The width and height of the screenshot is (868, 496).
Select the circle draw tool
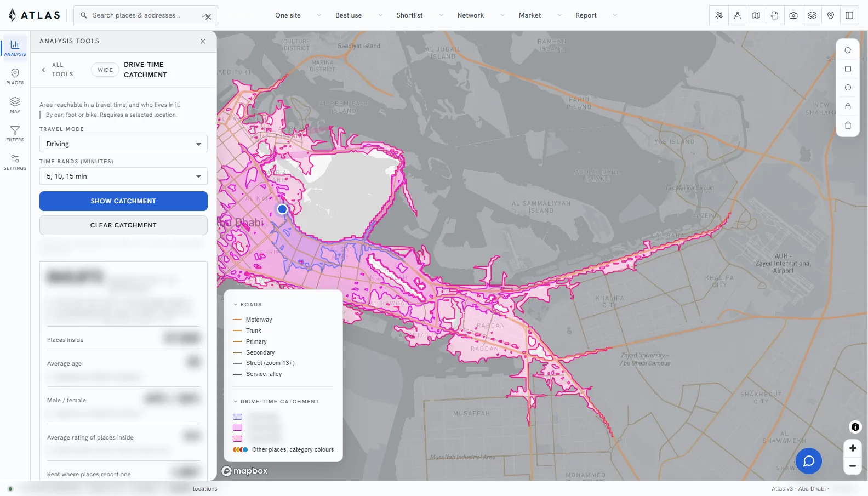pyautogui.click(x=848, y=88)
